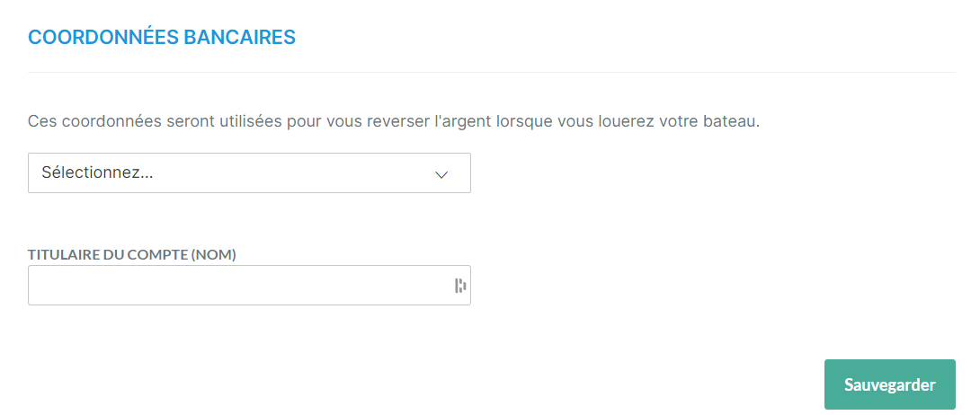Click the green save button label text

point(890,384)
